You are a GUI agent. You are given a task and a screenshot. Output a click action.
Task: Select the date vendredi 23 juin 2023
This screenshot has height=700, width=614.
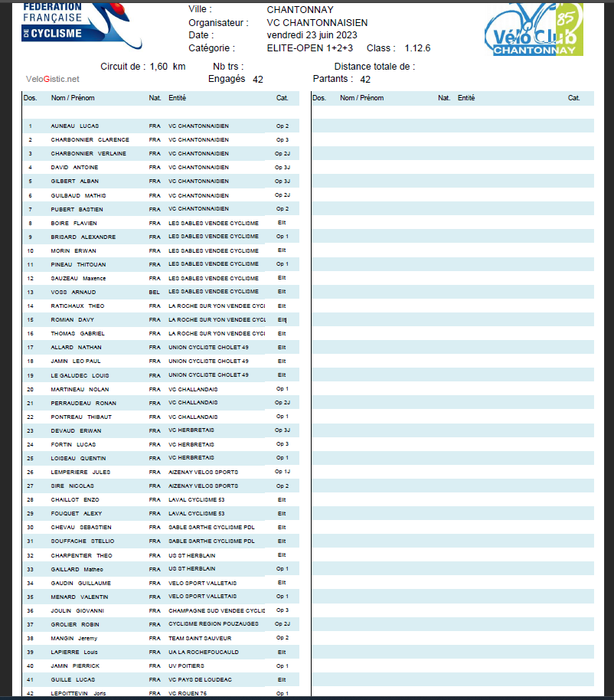(312, 35)
